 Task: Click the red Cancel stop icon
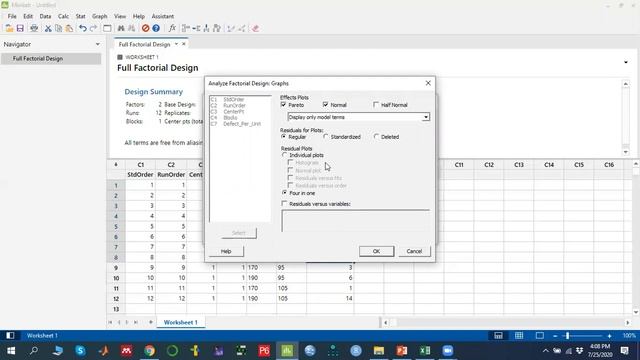tap(145, 28)
